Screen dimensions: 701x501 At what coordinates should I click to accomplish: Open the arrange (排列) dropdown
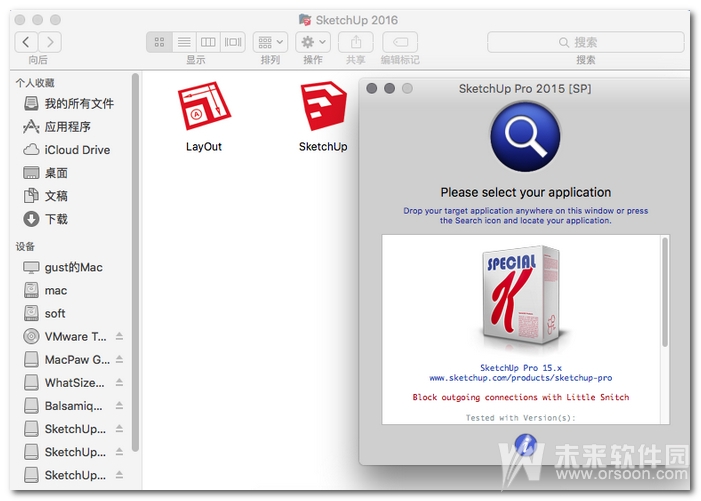(x=270, y=42)
